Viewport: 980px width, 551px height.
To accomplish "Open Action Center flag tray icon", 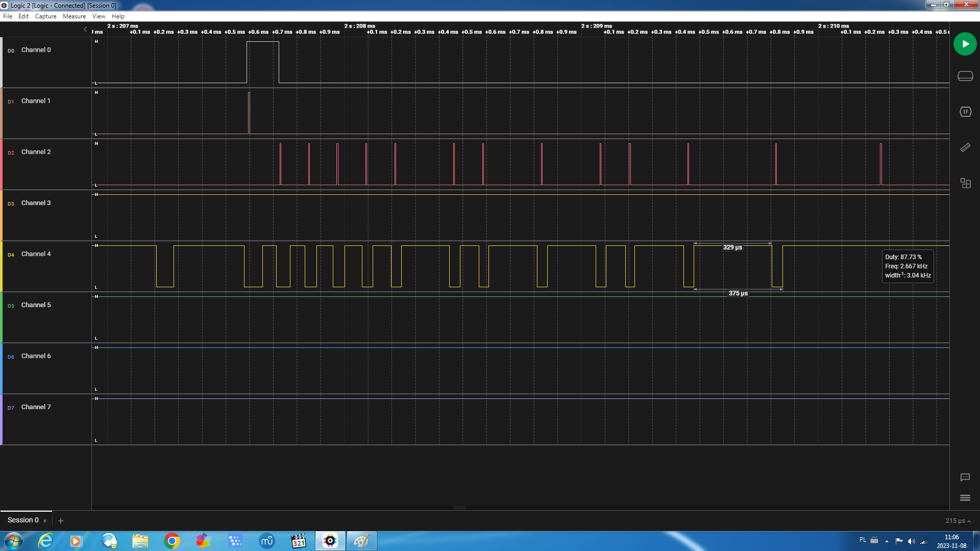I will coord(899,541).
